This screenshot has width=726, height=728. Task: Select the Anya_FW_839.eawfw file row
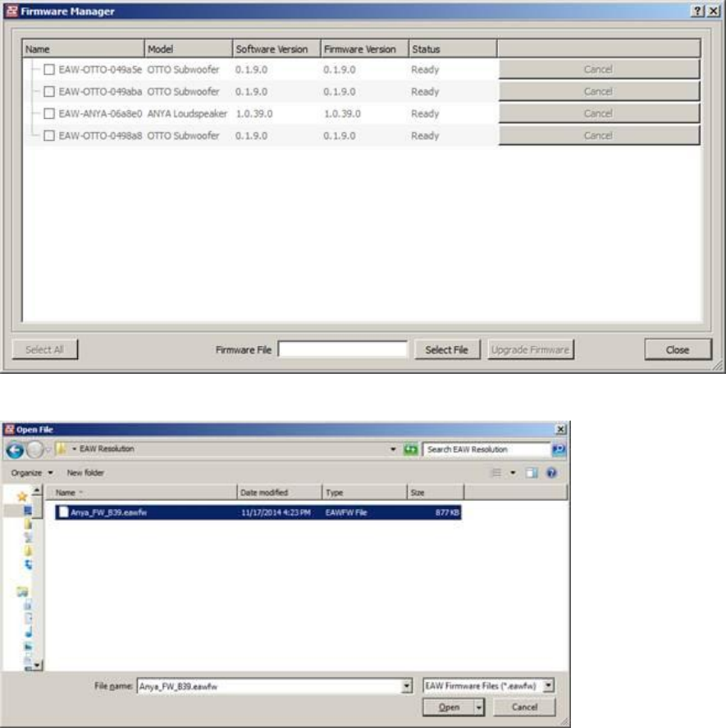[258, 512]
